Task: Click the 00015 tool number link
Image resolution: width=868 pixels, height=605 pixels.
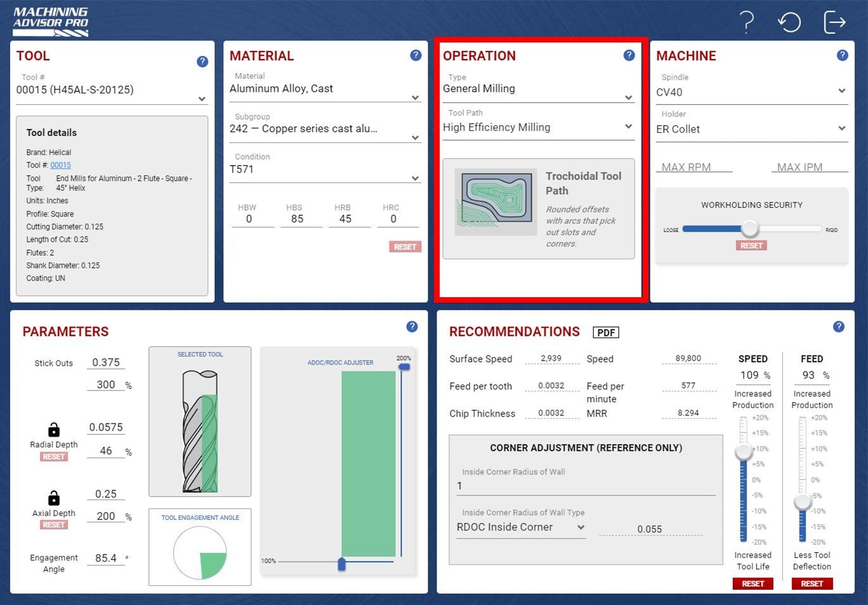Action: pyautogui.click(x=60, y=165)
